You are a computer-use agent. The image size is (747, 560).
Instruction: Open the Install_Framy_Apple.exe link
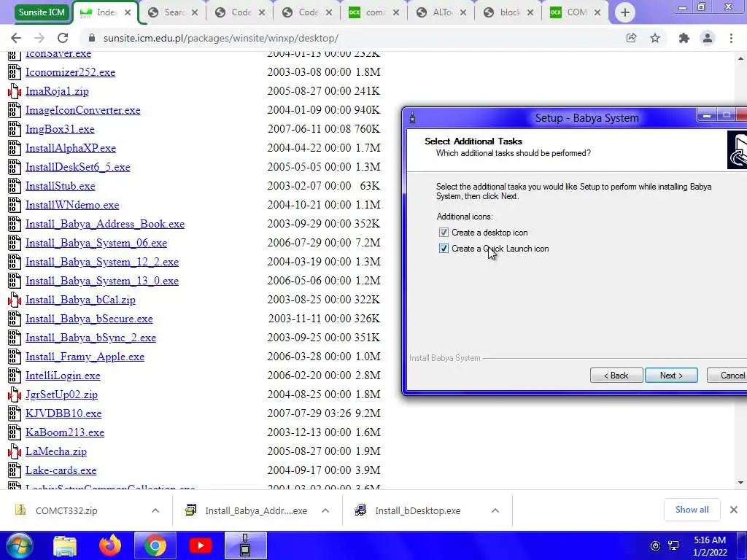pyautogui.click(x=85, y=357)
